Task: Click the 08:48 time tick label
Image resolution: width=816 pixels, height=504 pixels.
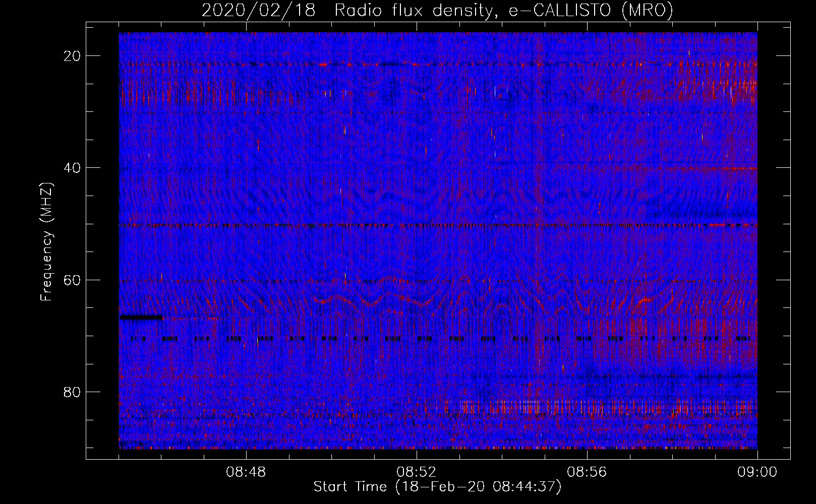Action: [x=246, y=472]
